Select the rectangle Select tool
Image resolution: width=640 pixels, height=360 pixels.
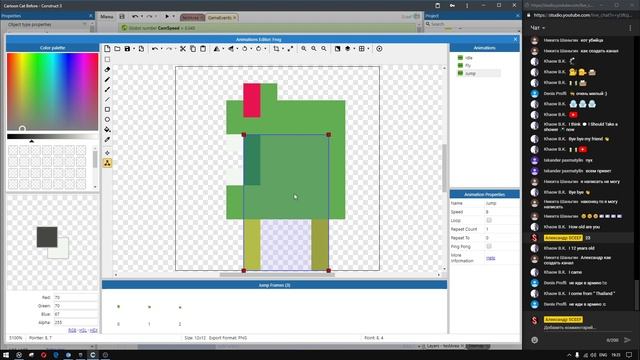click(x=107, y=60)
